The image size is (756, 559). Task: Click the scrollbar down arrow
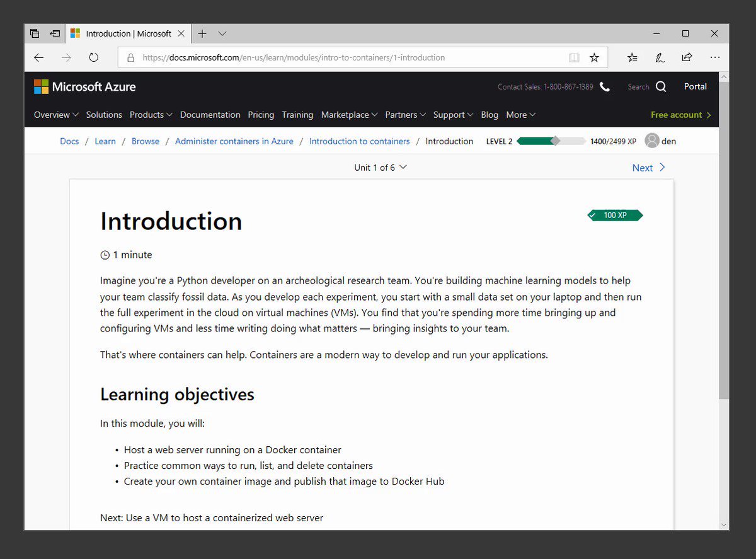724,524
